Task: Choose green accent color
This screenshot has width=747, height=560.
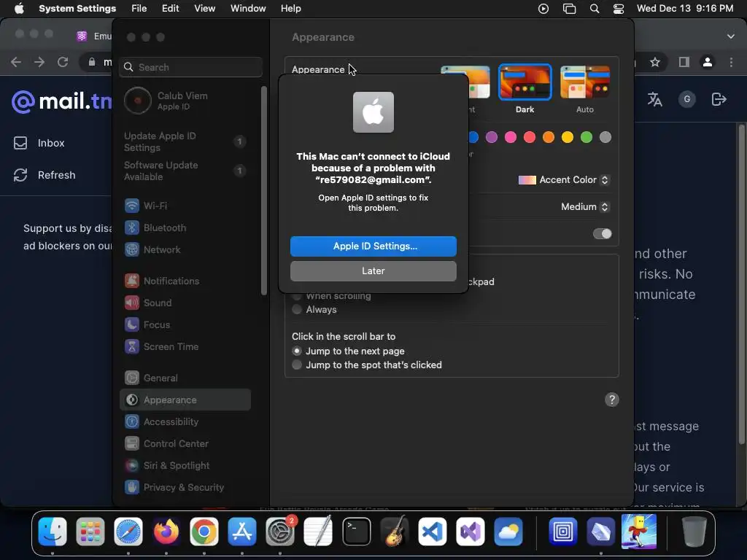Action: (x=587, y=137)
